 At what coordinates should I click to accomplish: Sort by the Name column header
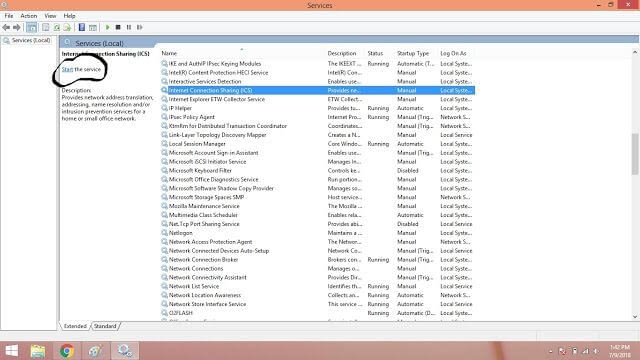pyautogui.click(x=242, y=53)
